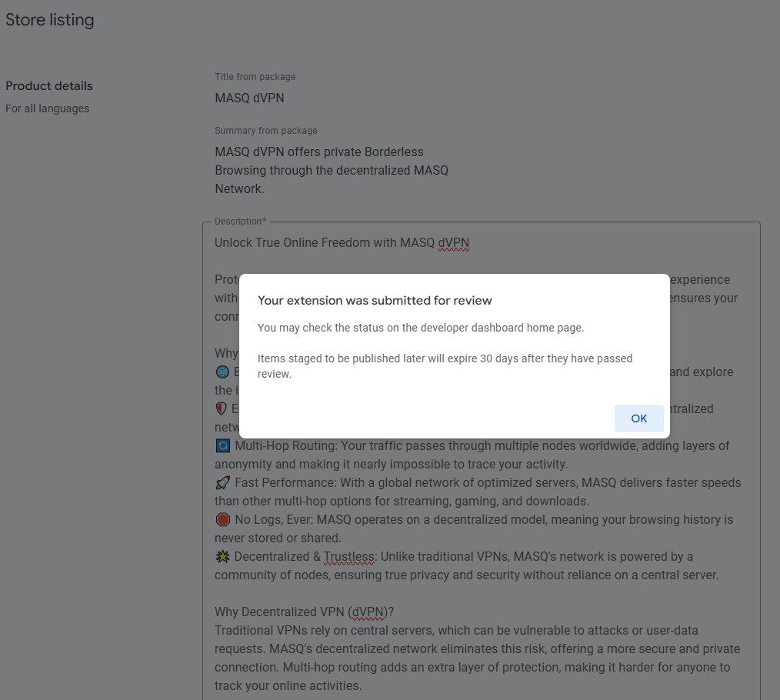Click the 'Summary from package' label

pyautogui.click(x=266, y=130)
